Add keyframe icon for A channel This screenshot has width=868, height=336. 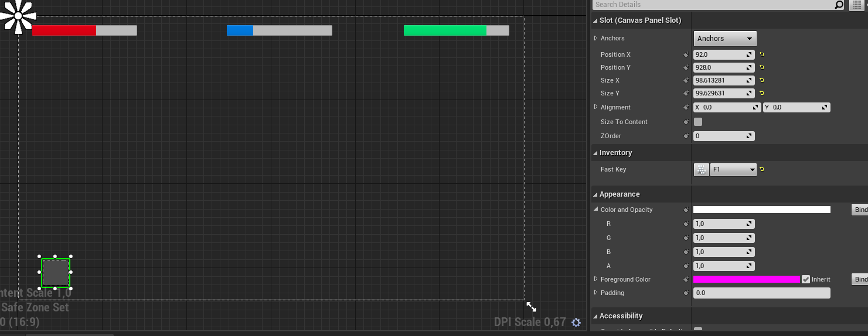click(x=686, y=266)
